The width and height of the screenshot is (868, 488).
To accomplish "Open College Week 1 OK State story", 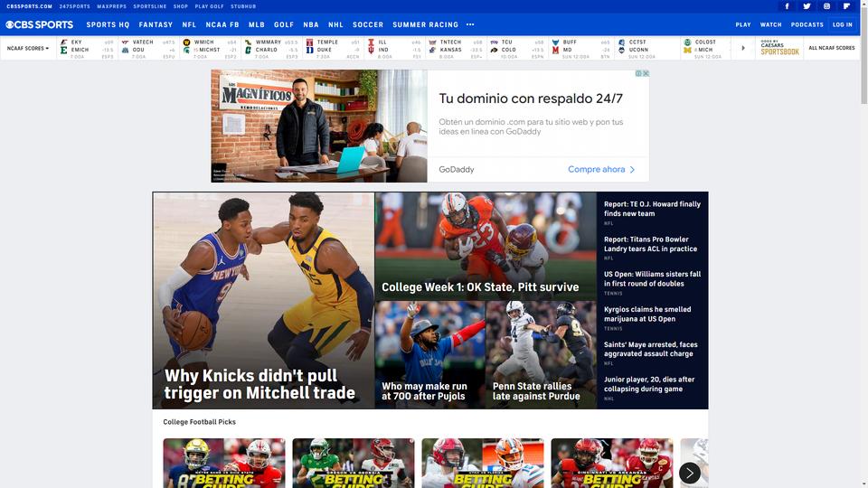I will coord(486,246).
